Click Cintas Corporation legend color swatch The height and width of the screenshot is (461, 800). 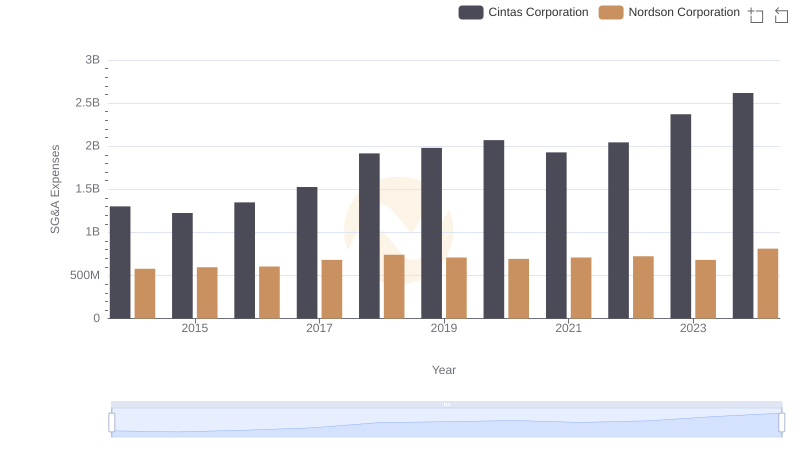tap(471, 12)
